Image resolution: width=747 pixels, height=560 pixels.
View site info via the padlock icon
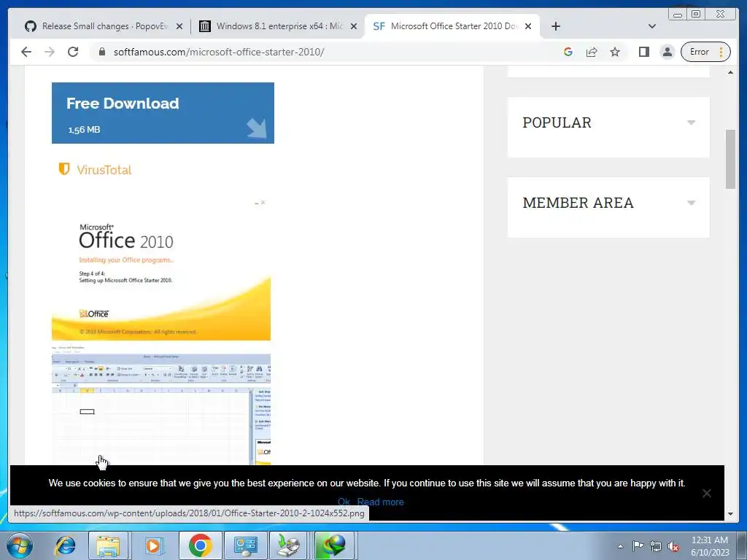click(102, 52)
